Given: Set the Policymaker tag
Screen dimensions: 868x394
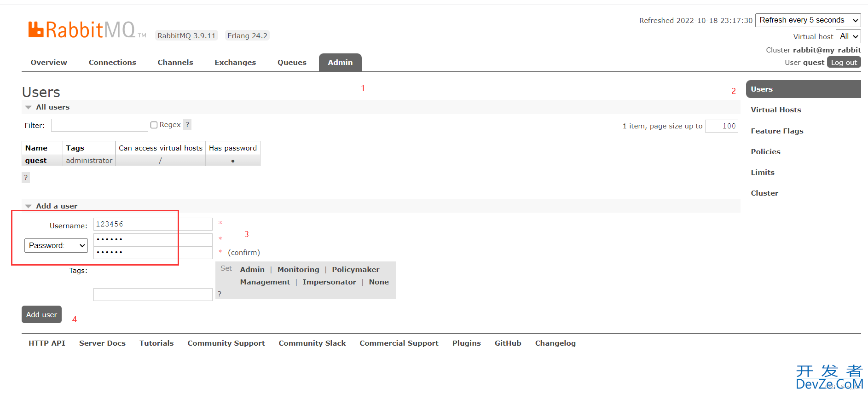Looking at the screenshot, I should tap(356, 270).
